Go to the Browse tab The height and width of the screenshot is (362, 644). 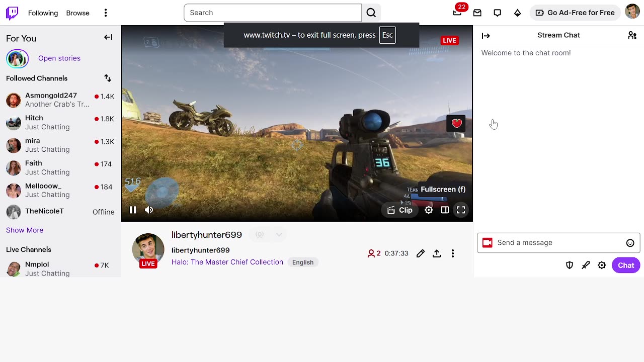click(78, 13)
